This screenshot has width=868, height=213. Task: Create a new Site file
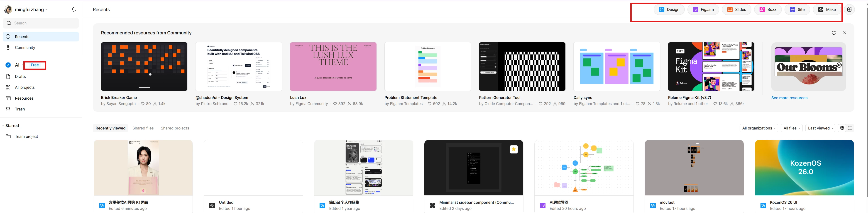(797, 10)
